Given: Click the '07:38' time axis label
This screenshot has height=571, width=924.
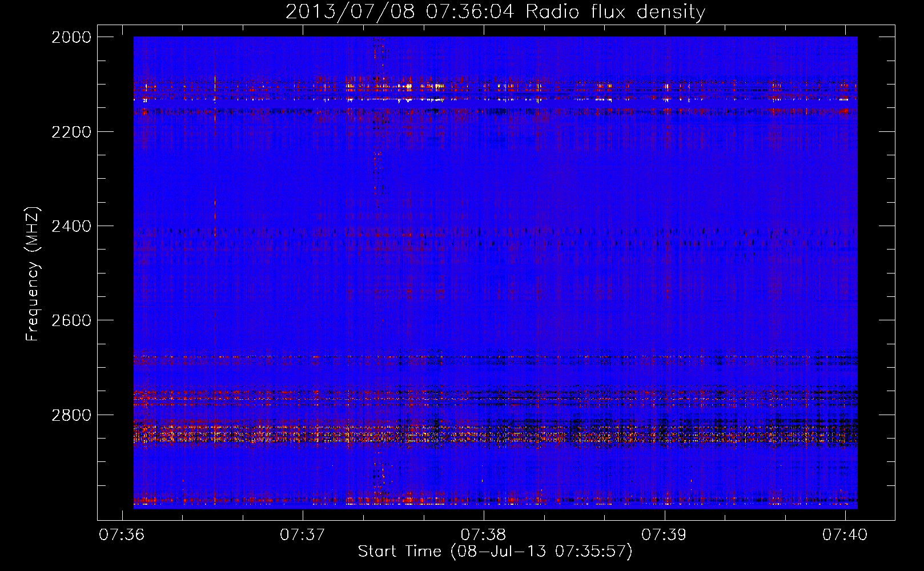Looking at the screenshot, I should coord(483,535).
